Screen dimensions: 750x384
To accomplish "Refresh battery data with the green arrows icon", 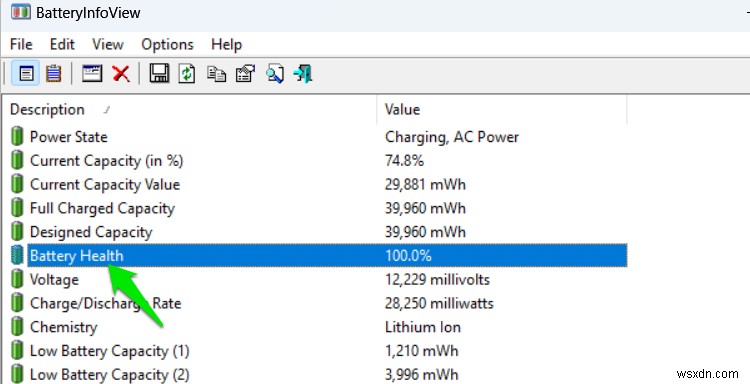I will [187, 74].
